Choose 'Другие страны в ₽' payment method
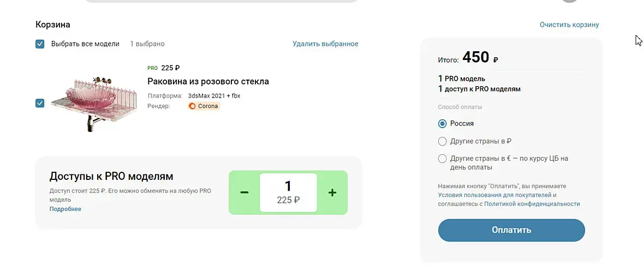 pyautogui.click(x=443, y=141)
